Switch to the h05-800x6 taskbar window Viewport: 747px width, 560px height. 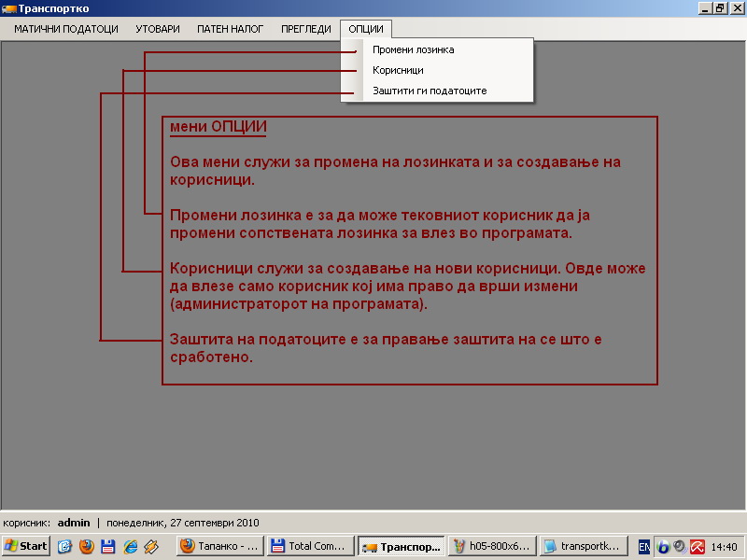492,546
